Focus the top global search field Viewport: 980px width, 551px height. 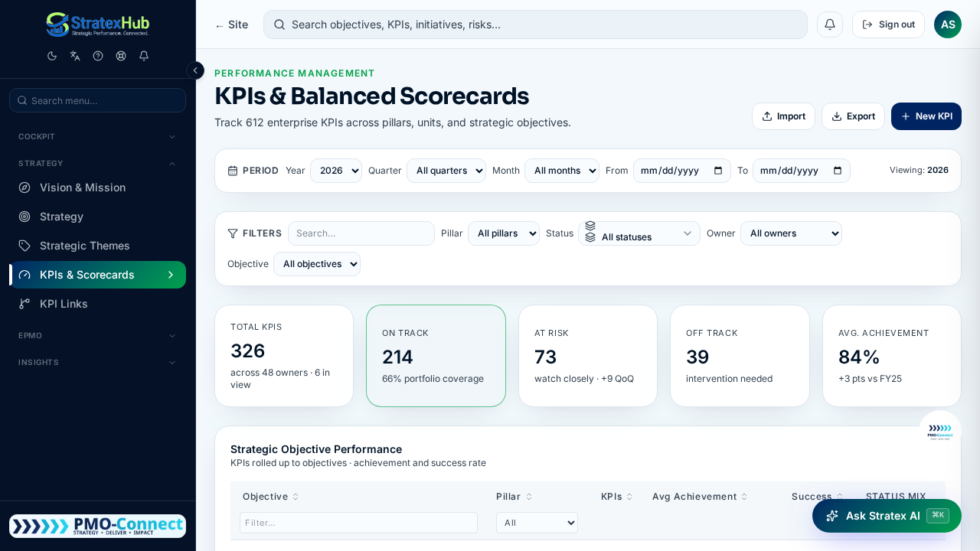click(535, 24)
